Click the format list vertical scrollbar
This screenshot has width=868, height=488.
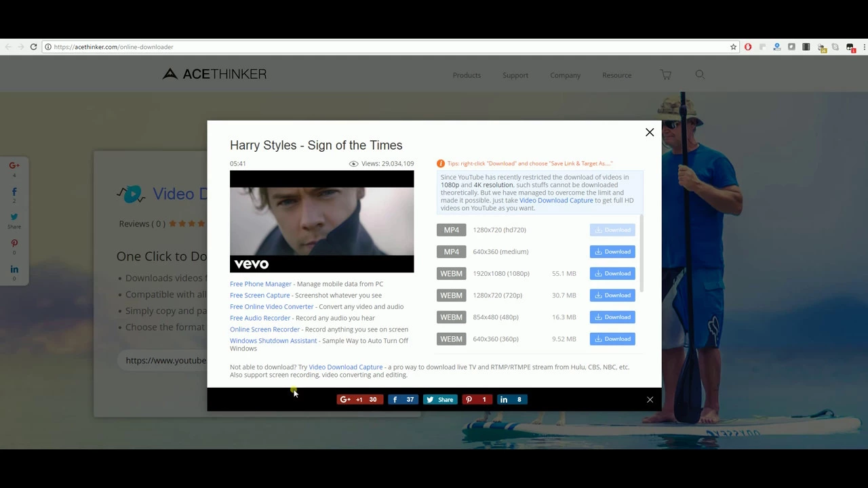(641, 253)
